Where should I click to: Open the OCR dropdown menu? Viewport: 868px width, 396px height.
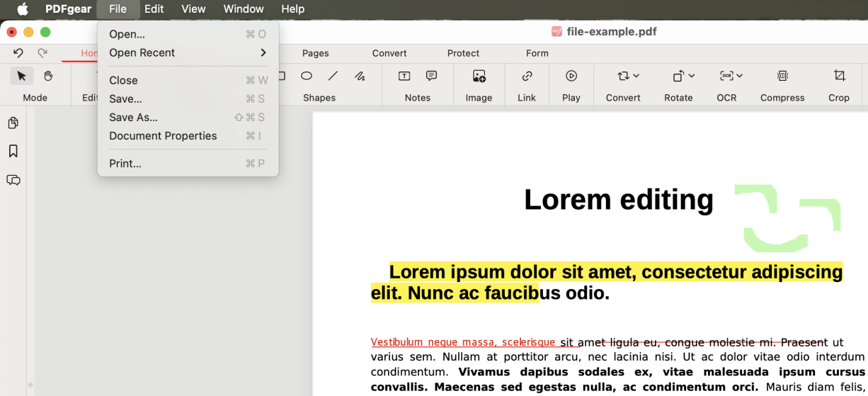coord(739,76)
